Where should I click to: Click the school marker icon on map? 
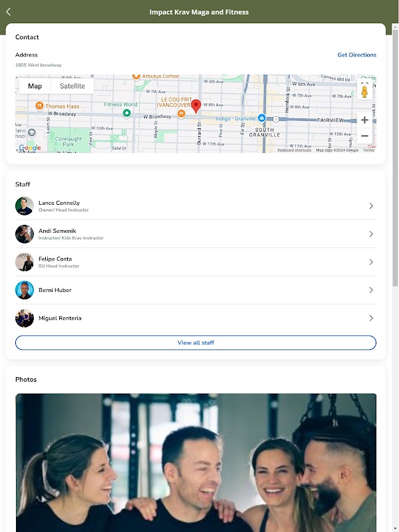31,132
